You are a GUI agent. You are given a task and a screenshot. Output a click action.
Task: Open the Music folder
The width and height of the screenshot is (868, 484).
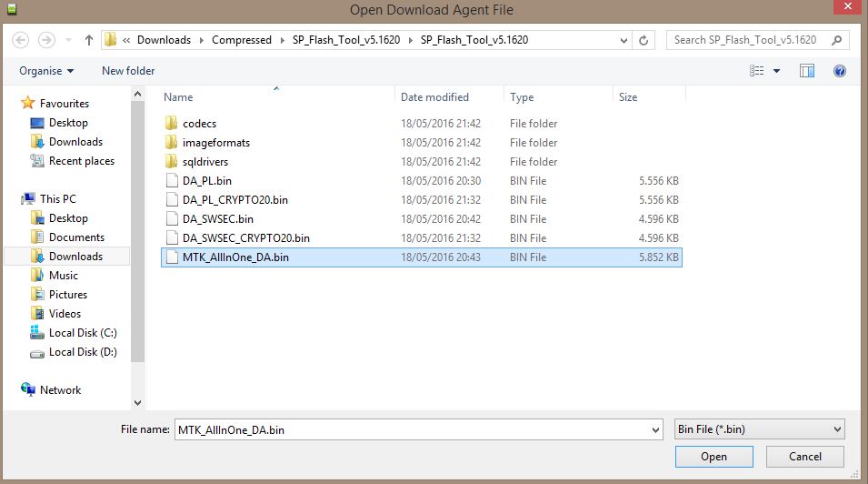63,276
